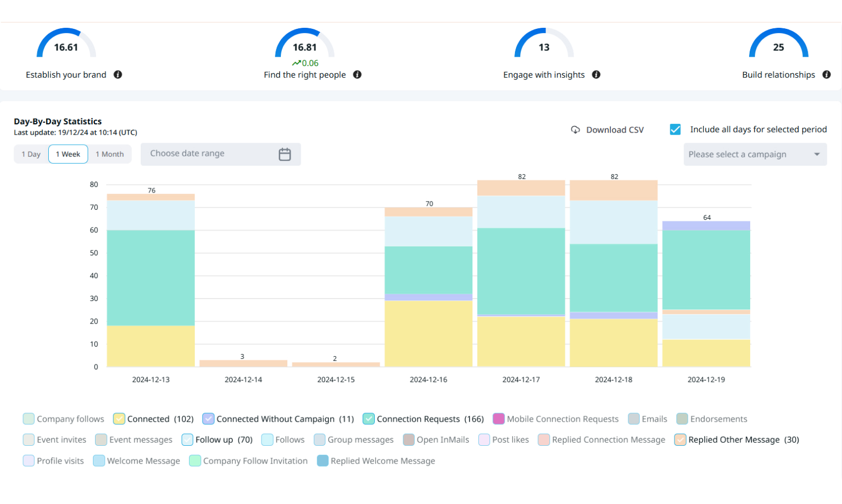The image size is (842, 504).
Task: Switch to the 1 Day view
Action: coord(31,154)
